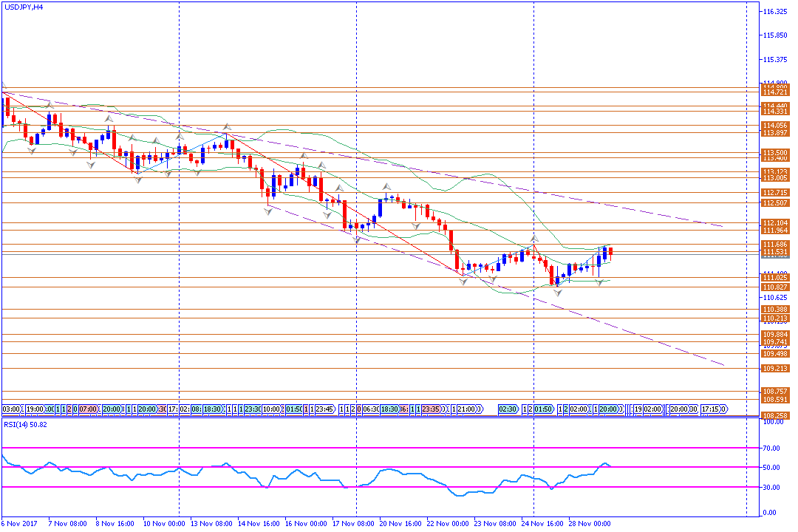Select the 24 Nov 16:00 time label
Screen dimensions: 798x532
542,524
